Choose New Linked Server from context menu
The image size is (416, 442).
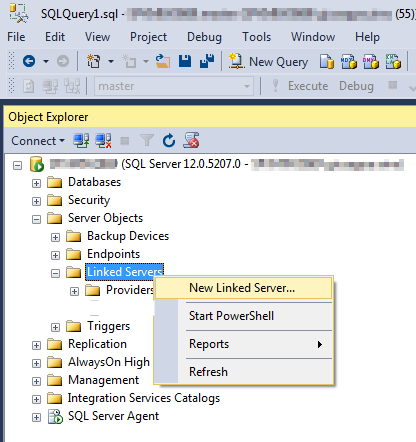[x=244, y=288]
